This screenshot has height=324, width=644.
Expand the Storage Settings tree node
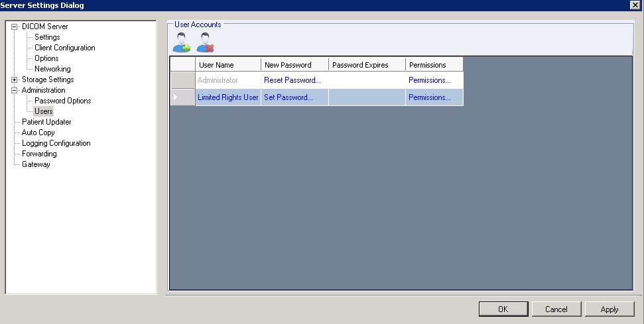click(15, 80)
